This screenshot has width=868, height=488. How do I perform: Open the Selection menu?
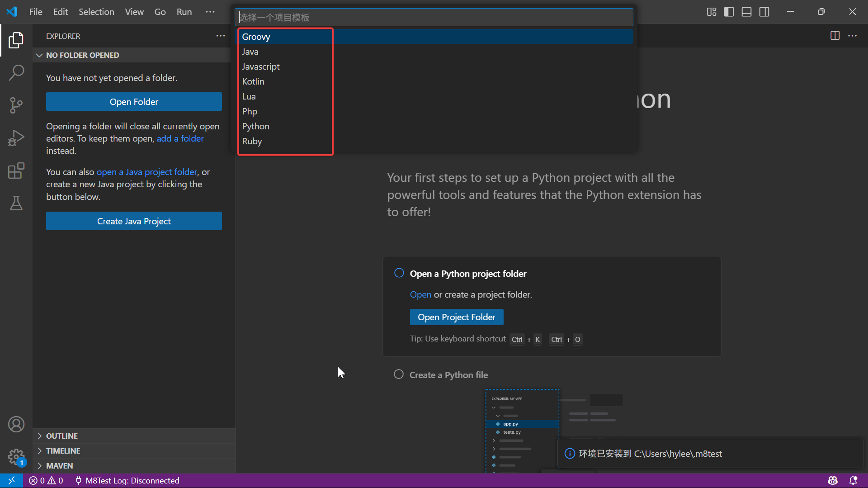[x=96, y=12]
